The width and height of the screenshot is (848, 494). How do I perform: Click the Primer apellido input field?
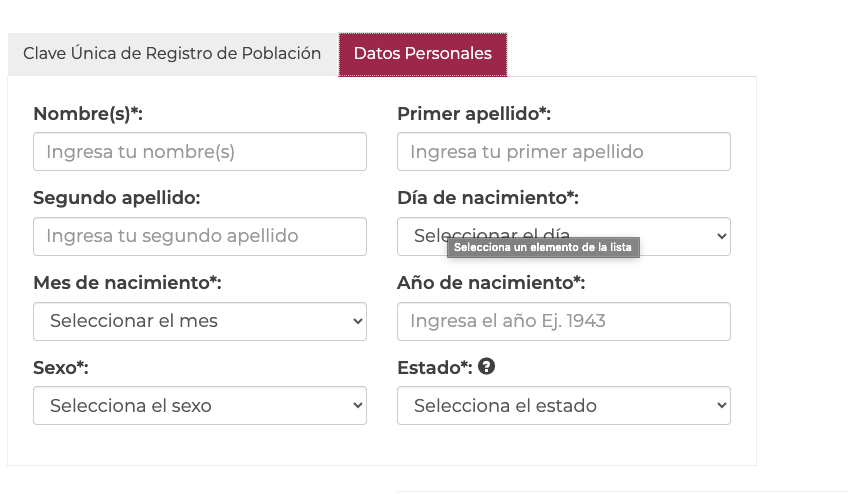563,152
